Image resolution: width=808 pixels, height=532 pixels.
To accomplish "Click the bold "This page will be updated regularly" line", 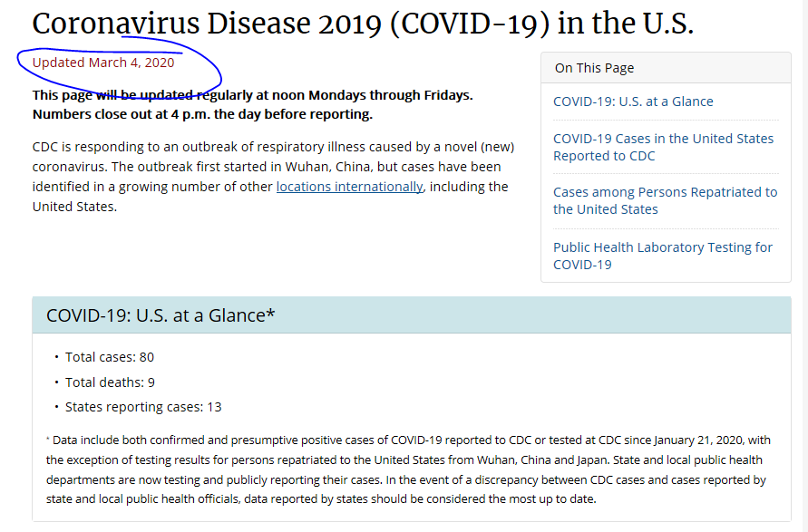I will pos(252,95).
